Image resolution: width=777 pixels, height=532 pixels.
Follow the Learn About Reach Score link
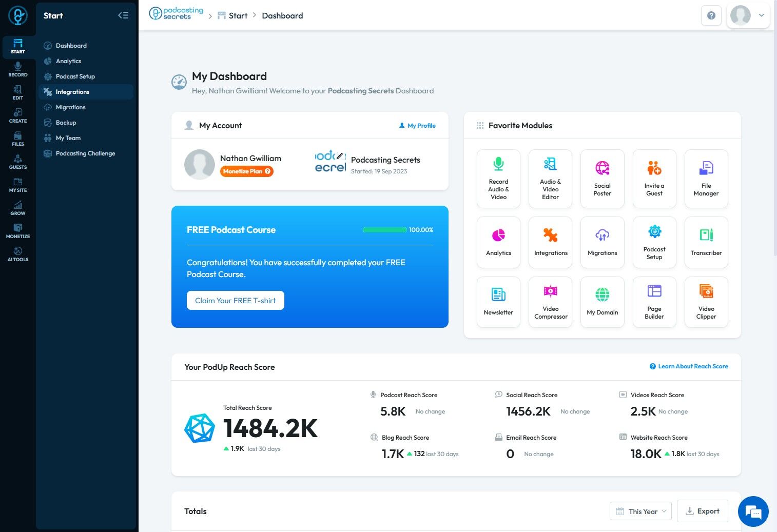[689, 366]
